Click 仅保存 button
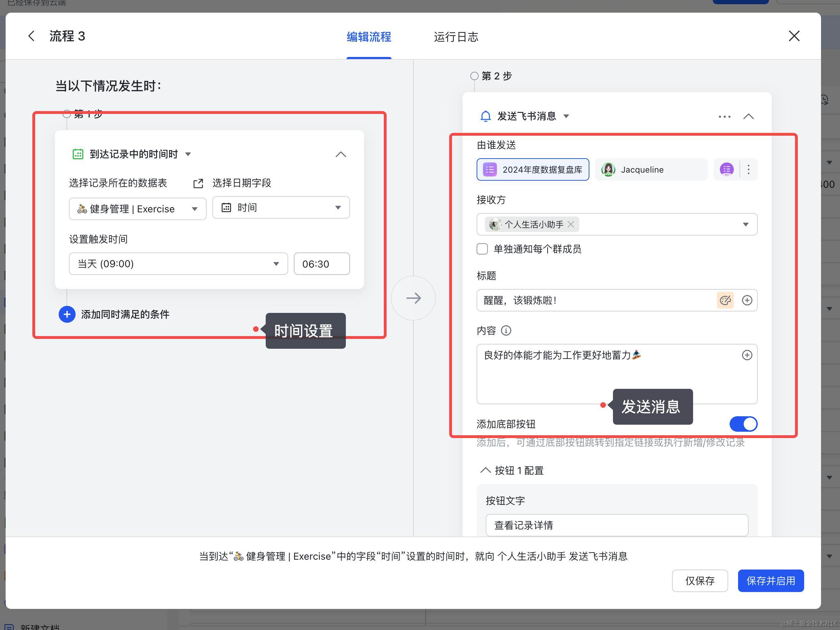Image resolution: width=840 pixels, height=630 pixels. coord(699,581)
